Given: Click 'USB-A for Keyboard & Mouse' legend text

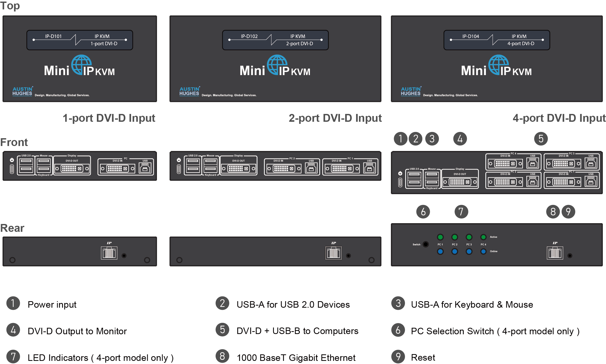Looking at the screenshot, I should pos(472,305).
